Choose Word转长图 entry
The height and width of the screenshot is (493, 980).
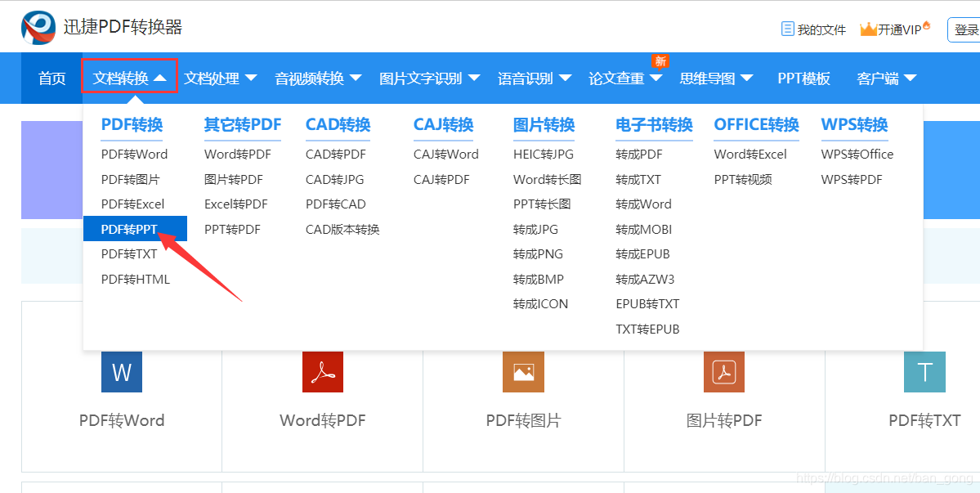coord(547,179)
